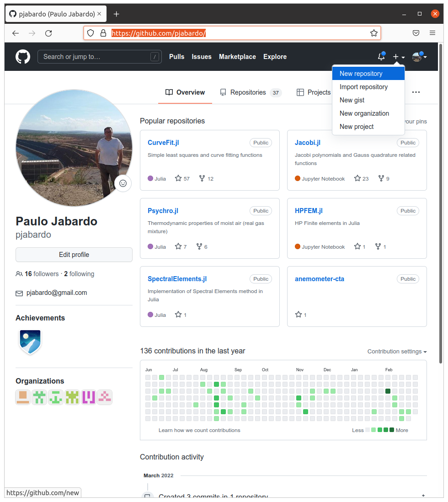
Task: Click the pjabardo@gmail.com email link
Action: tap(57, 293)
